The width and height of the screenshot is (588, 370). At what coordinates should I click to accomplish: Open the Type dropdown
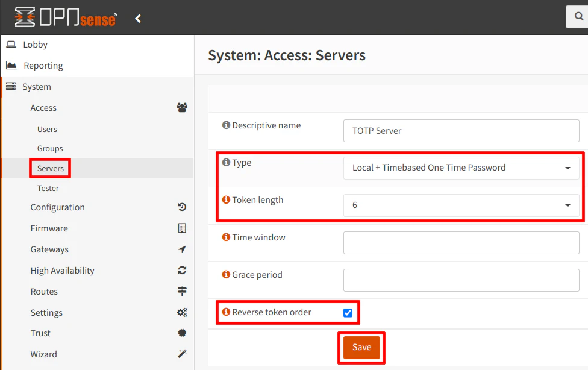click(x=461, y=168)
